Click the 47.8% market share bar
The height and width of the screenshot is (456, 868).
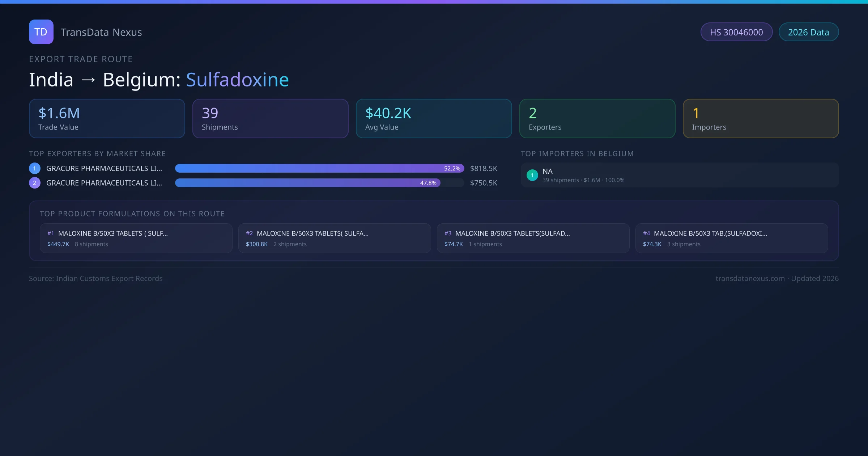coord(307,183)
